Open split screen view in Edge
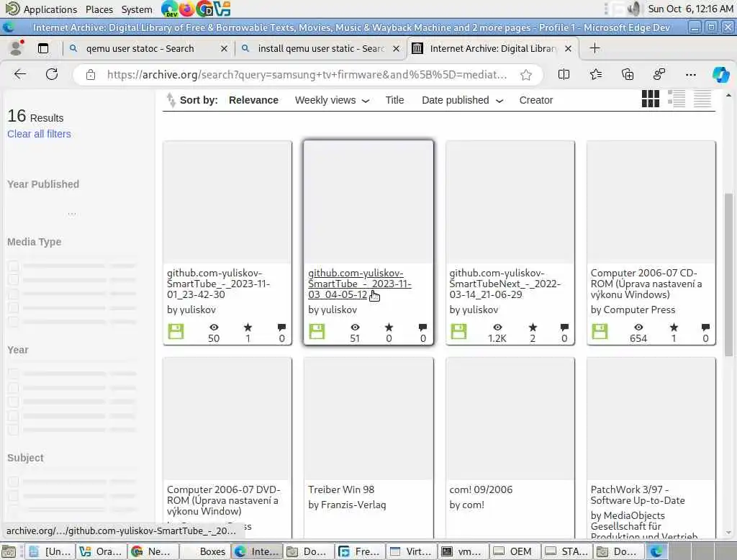The image size is (737, 560). click(564, 74)
